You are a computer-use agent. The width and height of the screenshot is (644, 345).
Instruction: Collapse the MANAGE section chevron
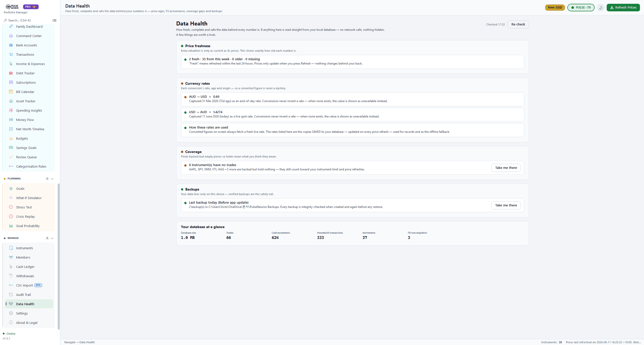click(52, 238)
